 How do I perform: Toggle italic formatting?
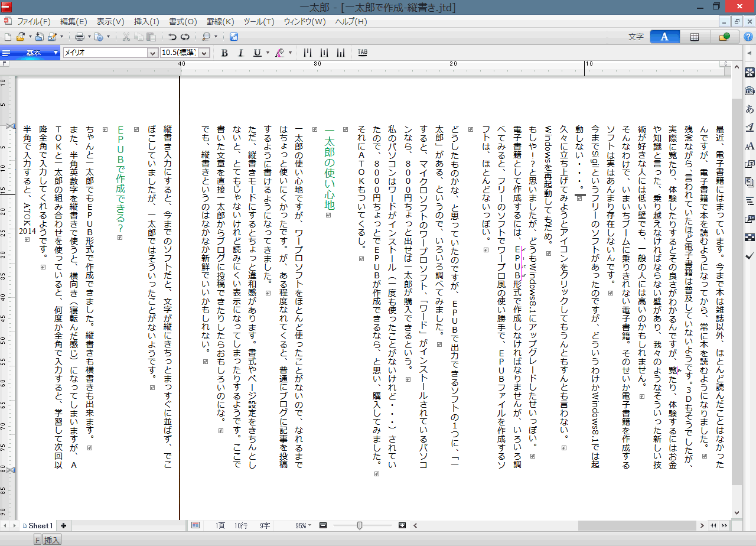click(x=240, y=53)
